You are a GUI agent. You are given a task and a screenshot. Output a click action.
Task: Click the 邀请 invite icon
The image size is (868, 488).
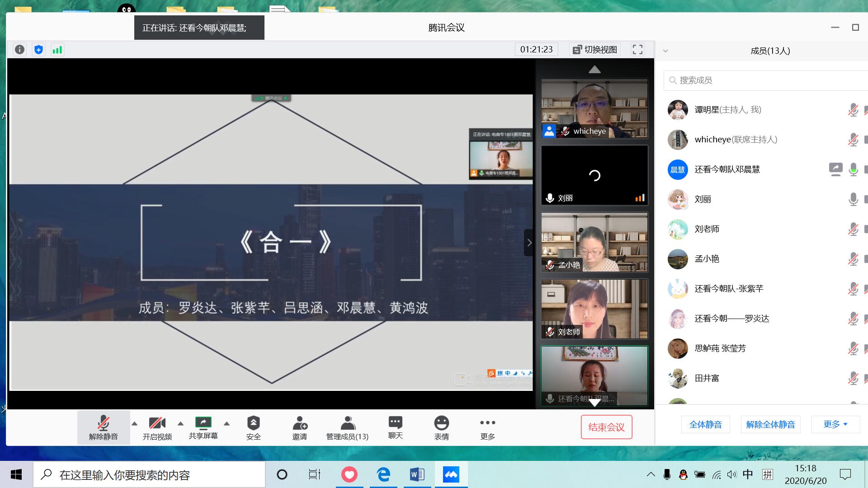299,427
